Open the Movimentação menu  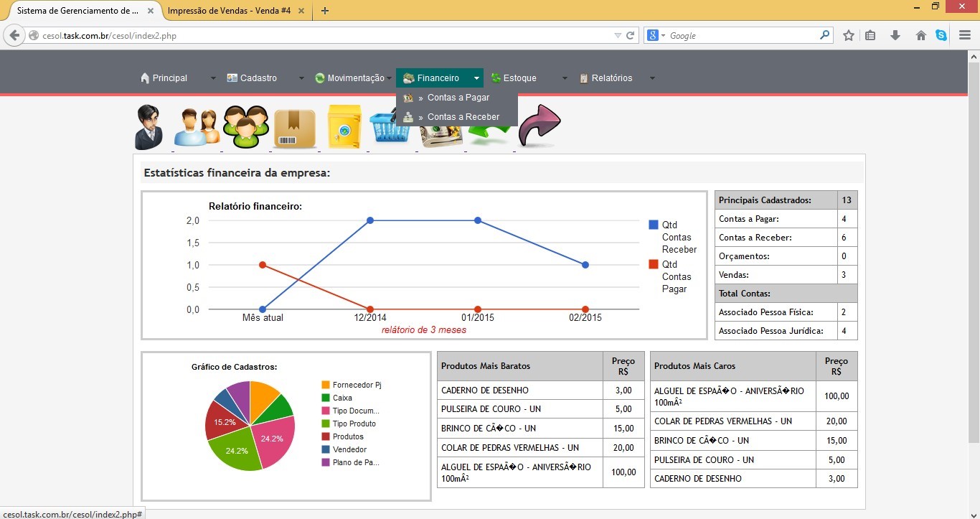point(355,78)
